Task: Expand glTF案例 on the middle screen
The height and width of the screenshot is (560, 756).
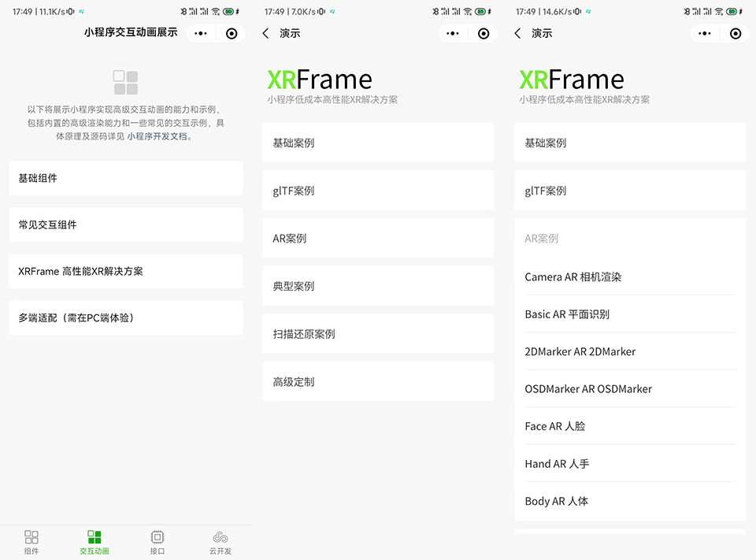Action: pyautogui.click(x=378, y=191)
